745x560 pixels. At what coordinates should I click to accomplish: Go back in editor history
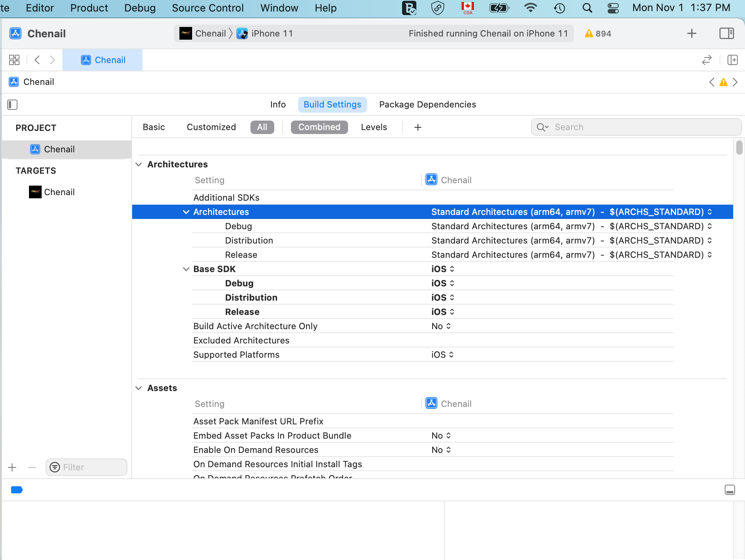click(x=37, y=60)
